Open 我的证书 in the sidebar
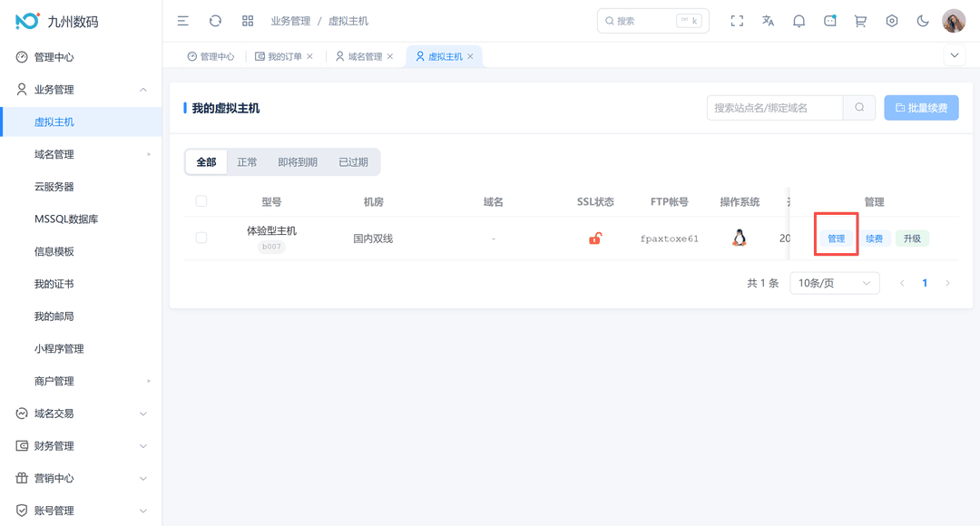The height and width of the screenshot is (526, 980). [x=82, y=284]
